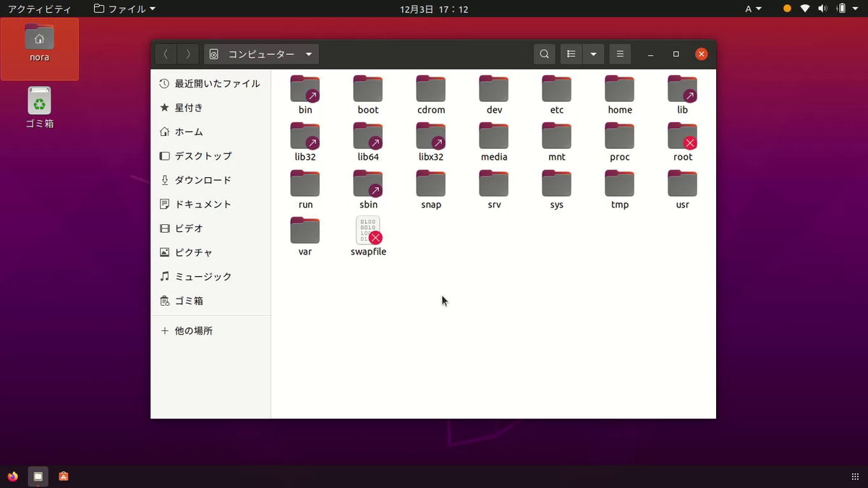Switch to list view in the toolbar
Screen dimensions: 868x488
571,53
